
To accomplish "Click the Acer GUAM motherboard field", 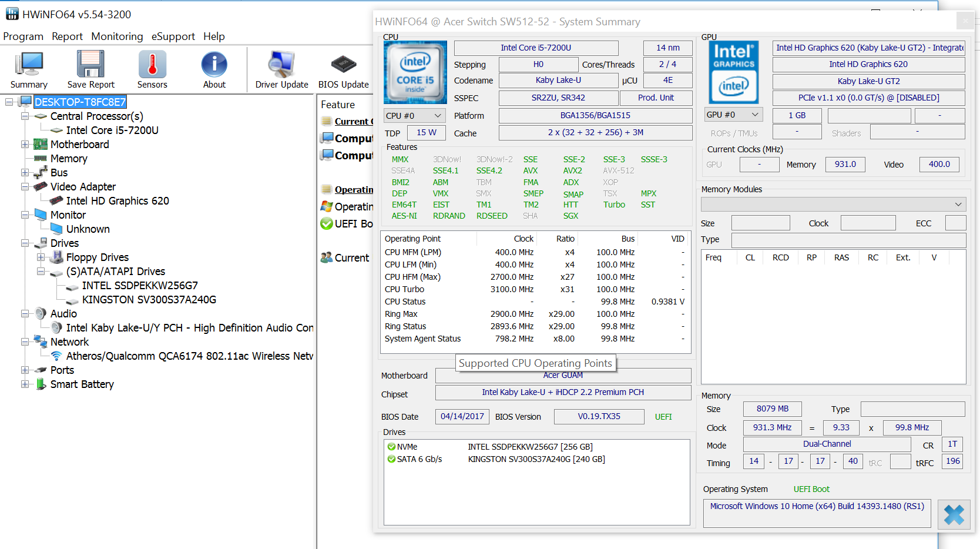I will (563, 376).
